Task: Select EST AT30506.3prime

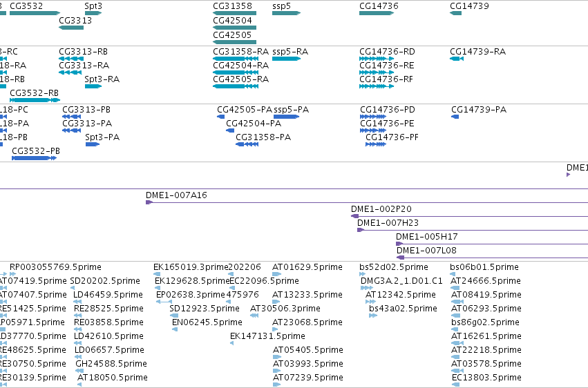Action: pyautogui.click(x=254, y=316)
